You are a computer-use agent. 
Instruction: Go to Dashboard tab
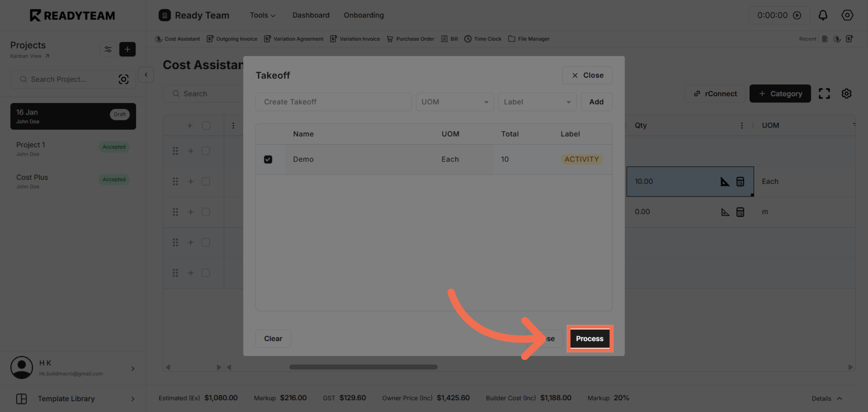(x=311, y=15)
